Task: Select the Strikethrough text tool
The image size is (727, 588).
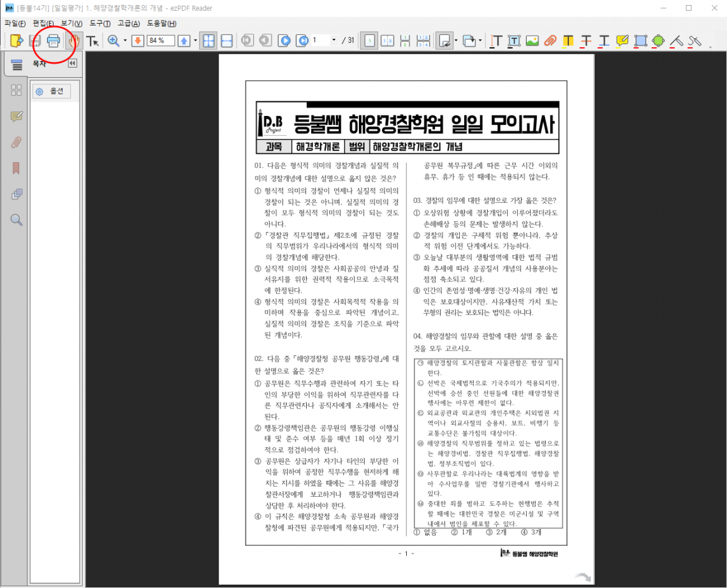Action: [x=586, y=41]
